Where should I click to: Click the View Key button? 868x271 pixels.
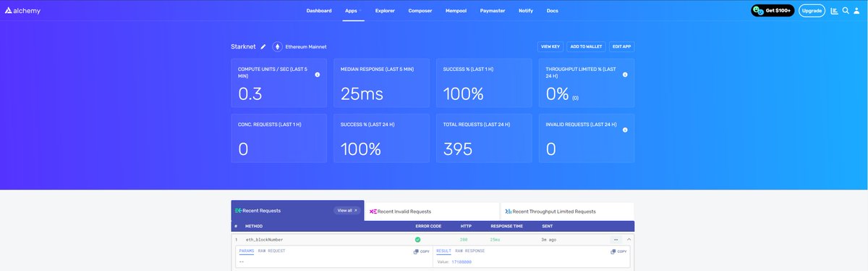click(x=550, y=46)
